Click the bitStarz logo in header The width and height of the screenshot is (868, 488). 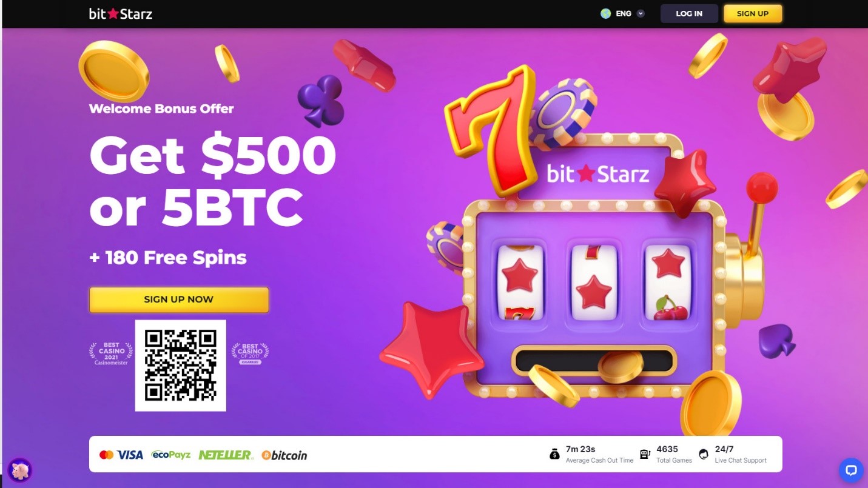(x=121, y=13)
